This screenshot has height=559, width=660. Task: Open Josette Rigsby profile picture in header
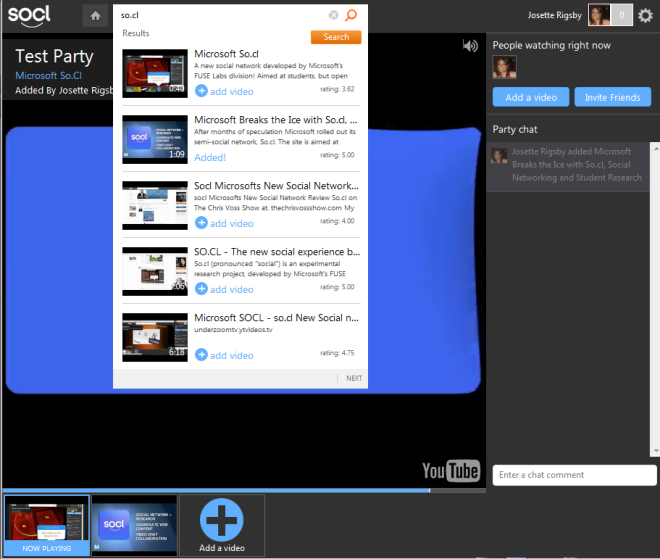599,15
